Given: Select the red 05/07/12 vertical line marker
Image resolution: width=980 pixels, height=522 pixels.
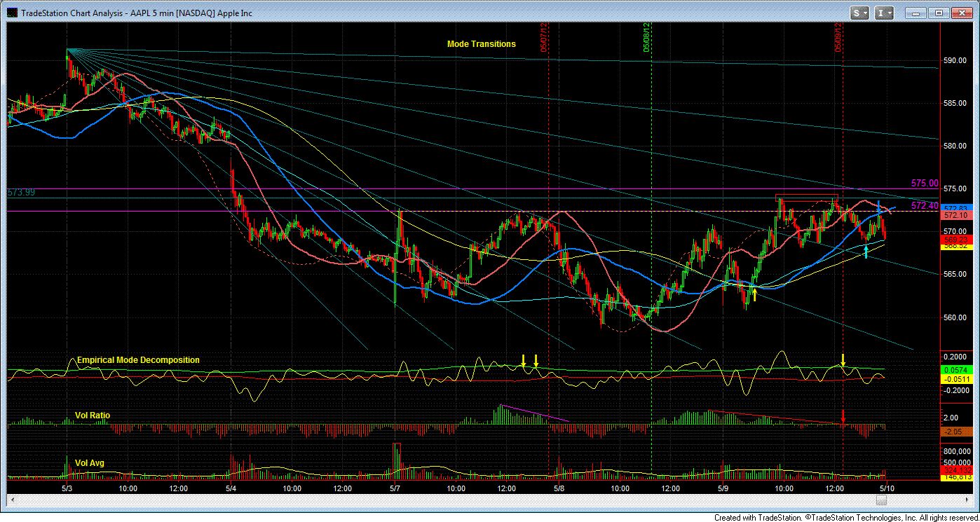Looking at the screenshot, I should click(x=544, y=36).
